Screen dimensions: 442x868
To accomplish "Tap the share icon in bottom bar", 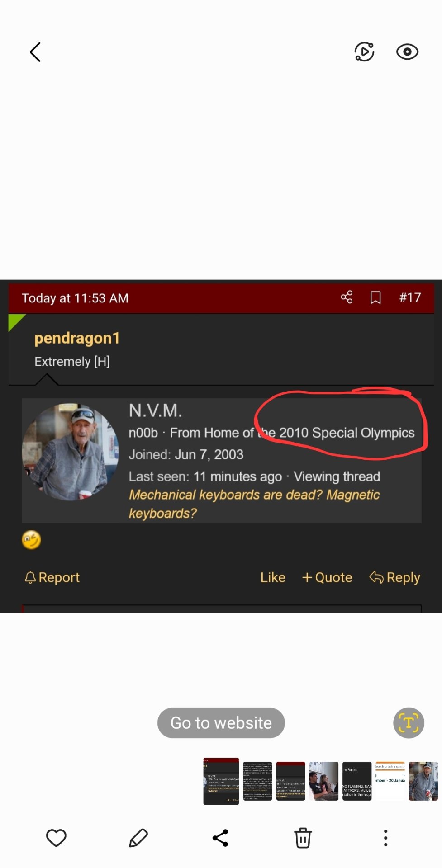I will coord(220,838).
